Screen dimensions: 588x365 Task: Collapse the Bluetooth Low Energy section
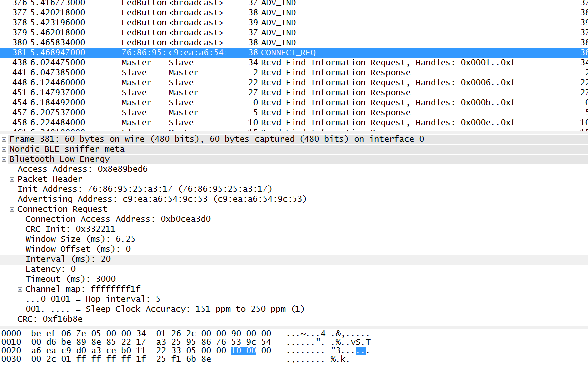tap(4, 159)
